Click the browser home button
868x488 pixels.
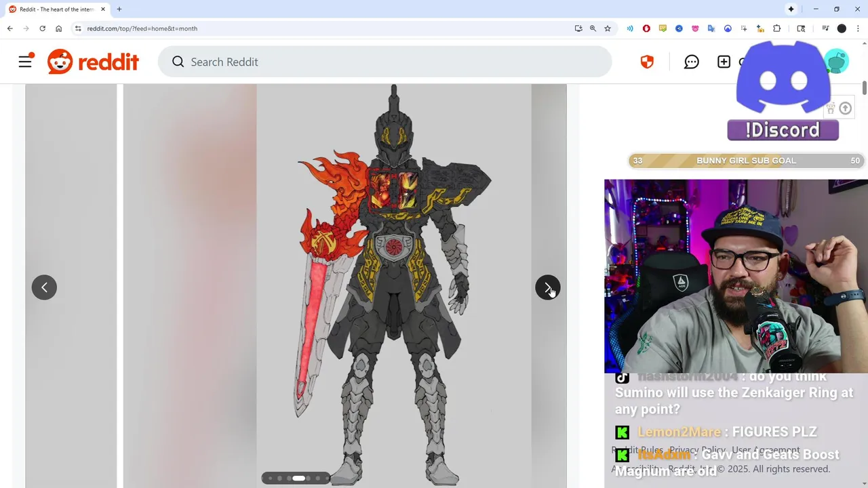coord(58,28)
